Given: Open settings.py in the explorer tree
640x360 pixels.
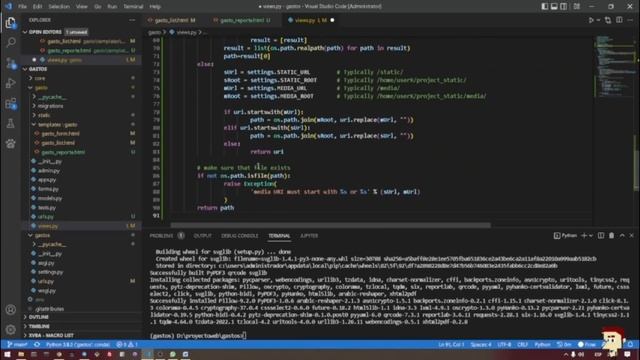Looking at the screenshot, I should click(x=51, y=272).
